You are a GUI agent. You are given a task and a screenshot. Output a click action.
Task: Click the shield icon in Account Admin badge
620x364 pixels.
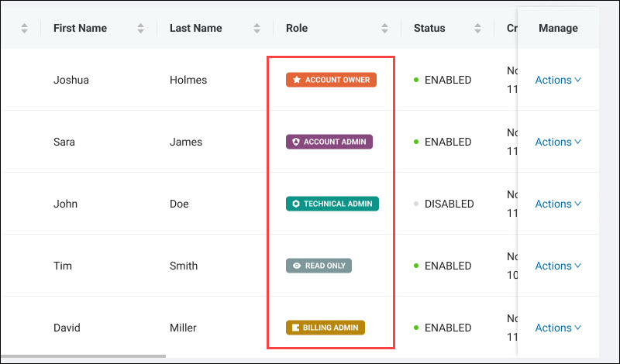(x=295, y=142)
